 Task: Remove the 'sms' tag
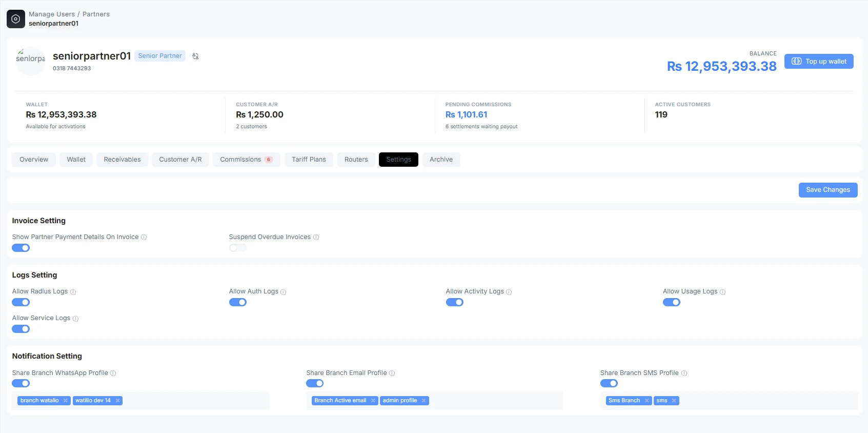pos(674,401)
